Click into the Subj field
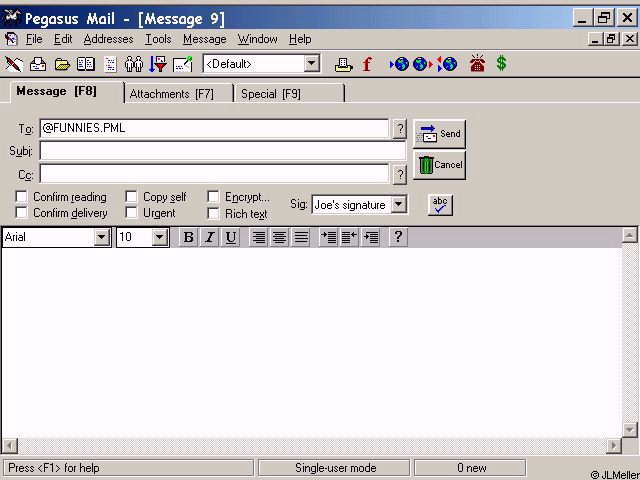Viewport: 640px width, 480px height. coord(223,151)
